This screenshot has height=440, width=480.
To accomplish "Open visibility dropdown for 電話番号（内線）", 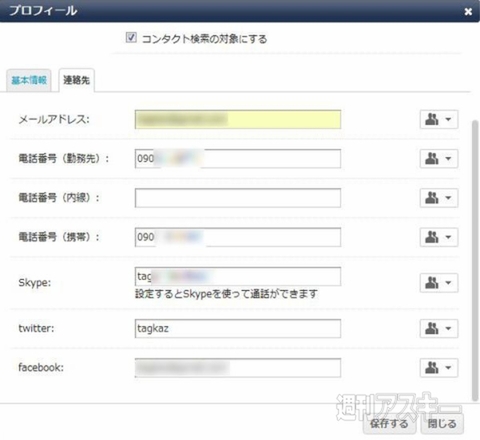I will coord(439,198).
